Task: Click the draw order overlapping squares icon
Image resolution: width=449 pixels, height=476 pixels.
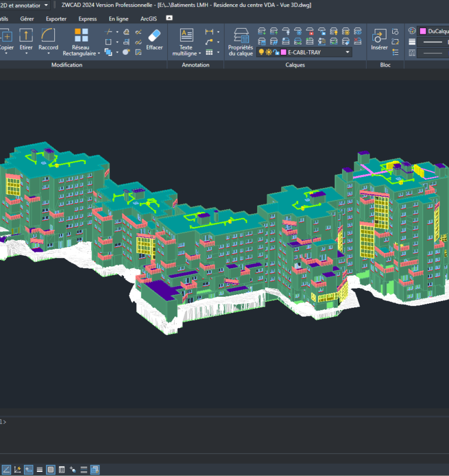Action: pyautogui.click(x=109, y=52)
